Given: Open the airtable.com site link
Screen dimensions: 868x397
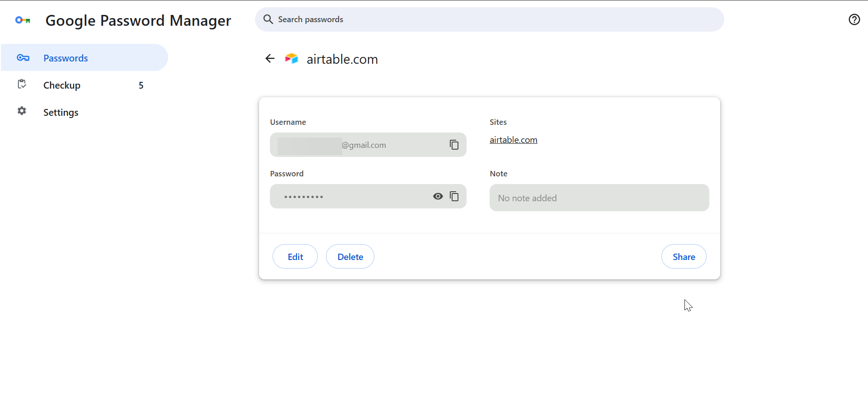Looking at the screenshot, I should (513, 140).
